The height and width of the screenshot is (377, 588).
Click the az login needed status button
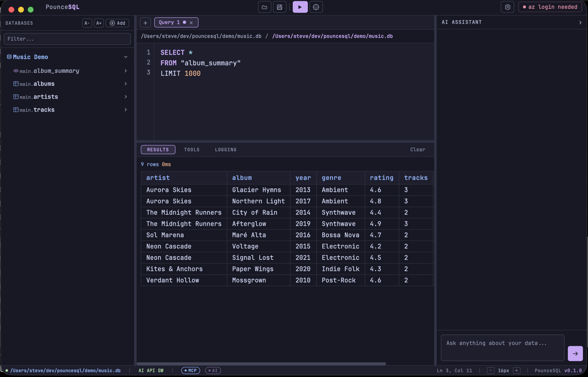pos(550,7)
